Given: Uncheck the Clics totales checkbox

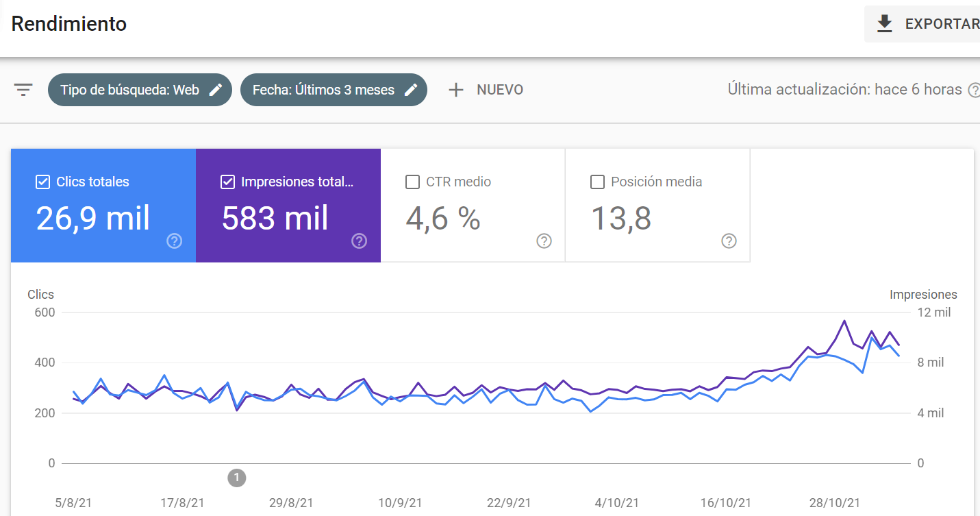Looking at the screenshot, I should point(42,182).
